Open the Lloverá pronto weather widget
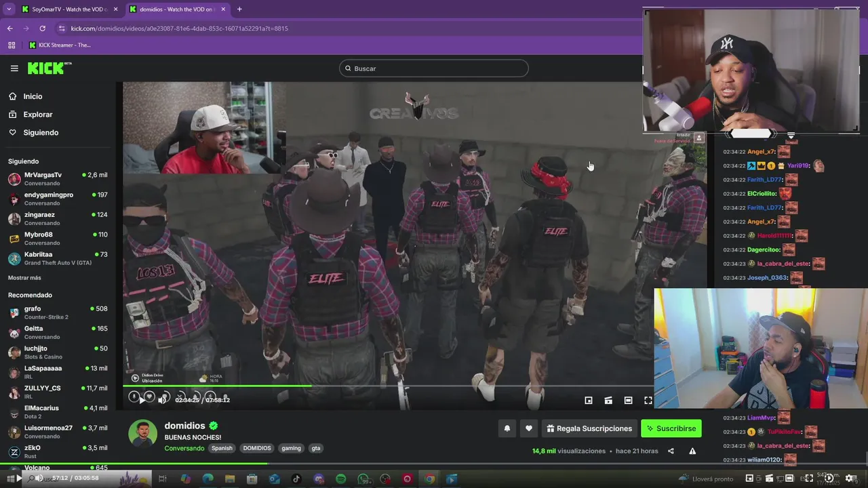 click(x=707, y=479)
